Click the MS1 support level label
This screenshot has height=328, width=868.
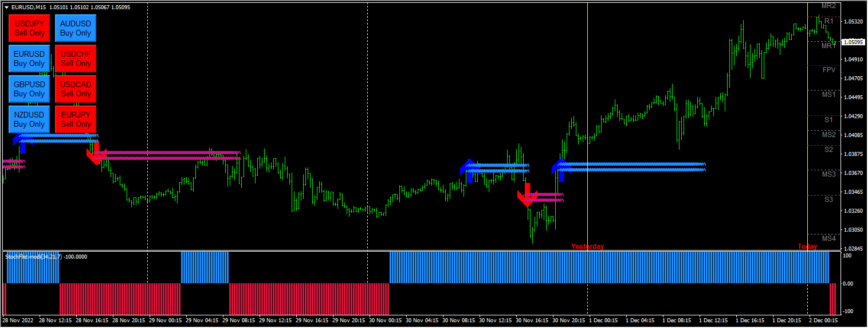[829, 94]
